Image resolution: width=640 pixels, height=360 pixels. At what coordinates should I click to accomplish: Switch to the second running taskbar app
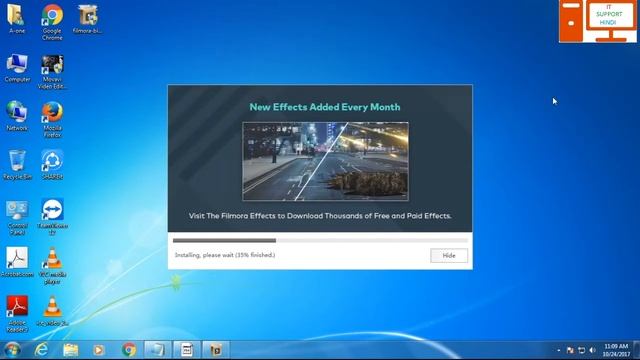coord(187,350)
